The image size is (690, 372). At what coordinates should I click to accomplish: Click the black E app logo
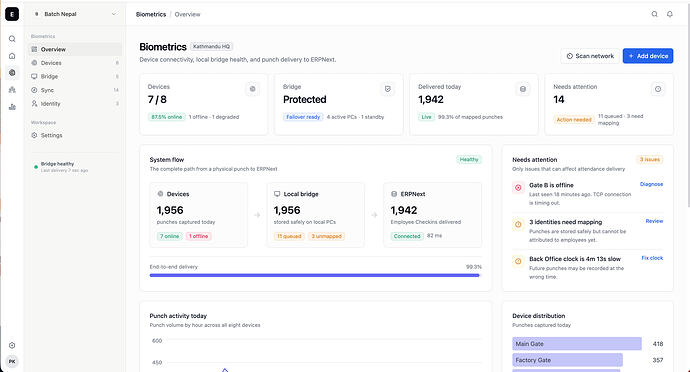click(12, 14)
